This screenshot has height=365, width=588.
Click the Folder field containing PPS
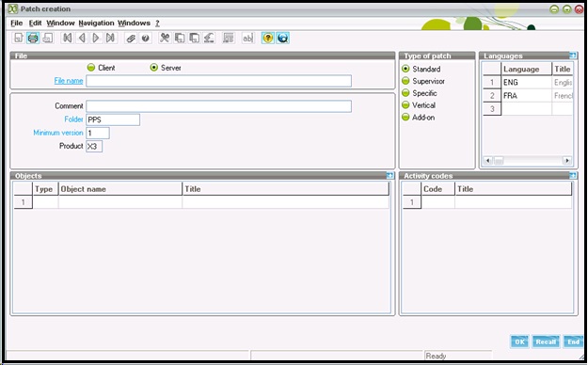coord(113,119)
